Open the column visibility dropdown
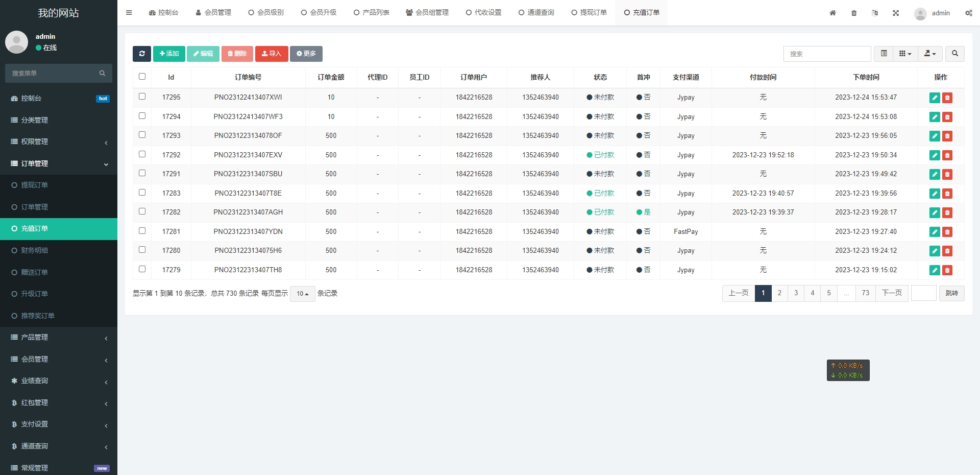The width and height of the screenshot is (980, 475). pyautogui.click(x=905, y=54)
